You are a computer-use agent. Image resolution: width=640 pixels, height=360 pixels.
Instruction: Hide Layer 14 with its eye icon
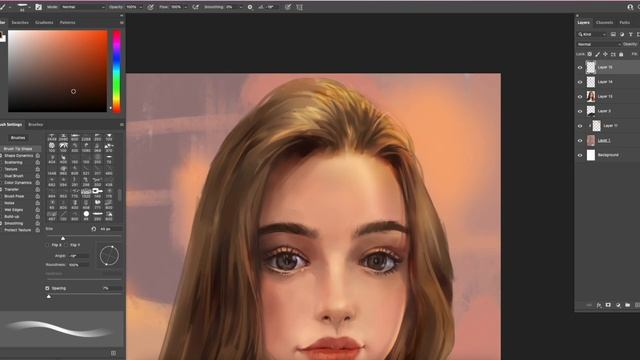click(580, 82)
